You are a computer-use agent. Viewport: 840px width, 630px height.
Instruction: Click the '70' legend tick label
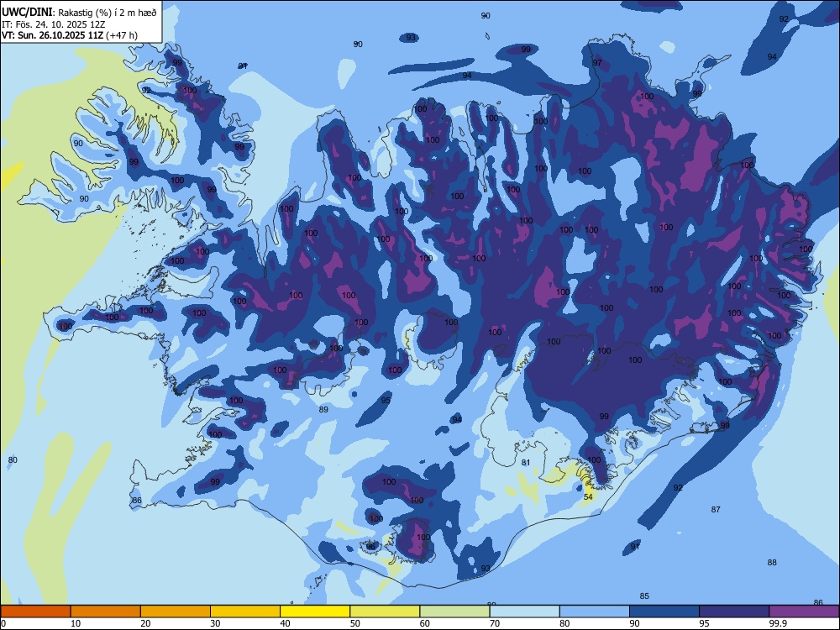pos(495,623)
